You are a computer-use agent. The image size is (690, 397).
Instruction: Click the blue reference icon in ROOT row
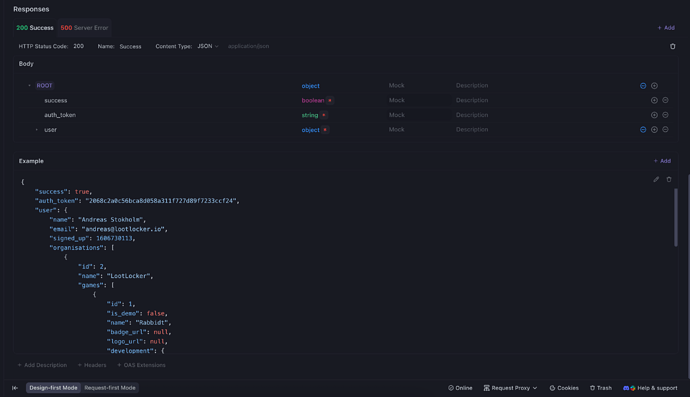tap(643, 86)
